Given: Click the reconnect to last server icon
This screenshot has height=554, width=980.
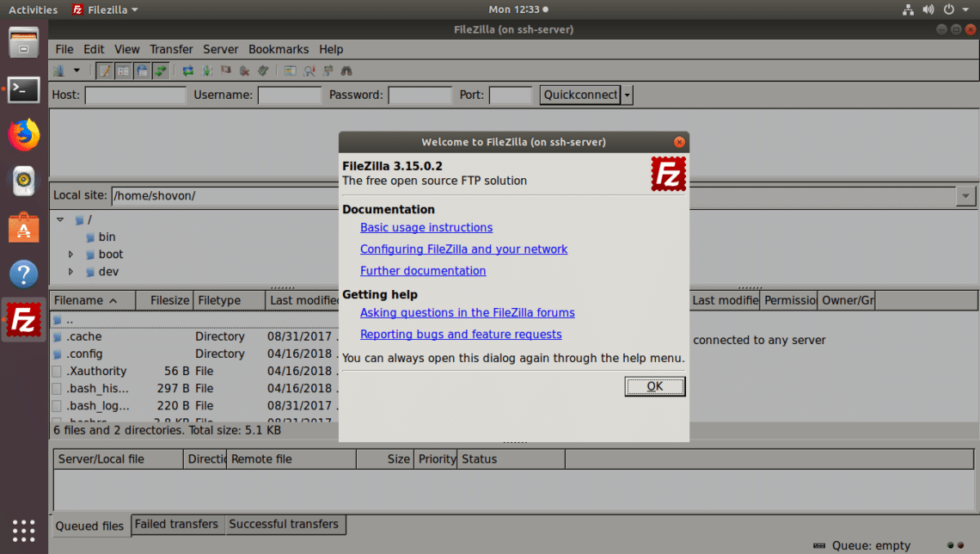Looking at the screenshot, I should tap(263, 71).
